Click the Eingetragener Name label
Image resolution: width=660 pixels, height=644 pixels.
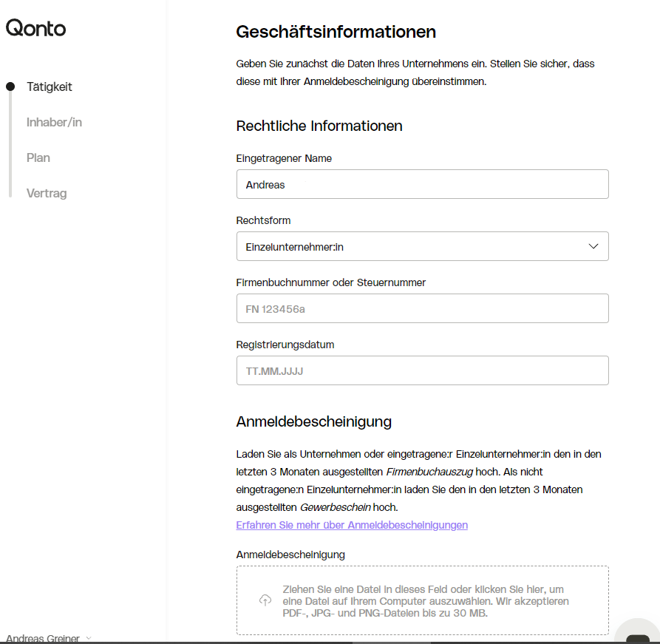(x=284, y=158)
